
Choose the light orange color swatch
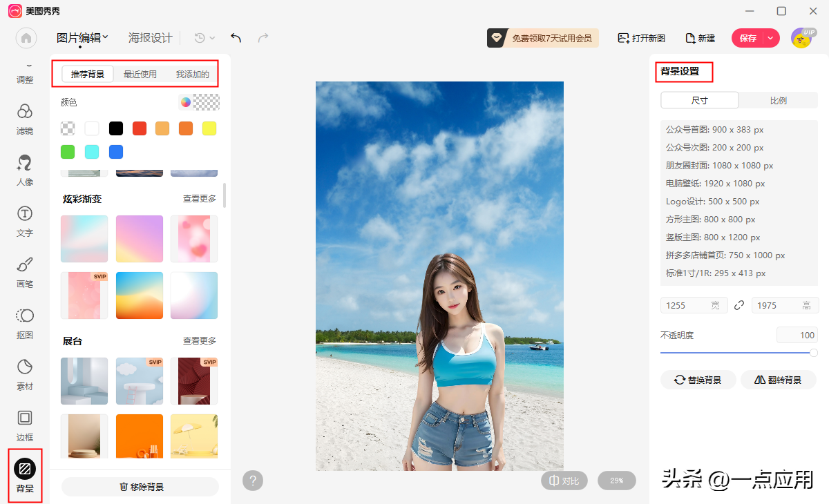pos(162,128)
